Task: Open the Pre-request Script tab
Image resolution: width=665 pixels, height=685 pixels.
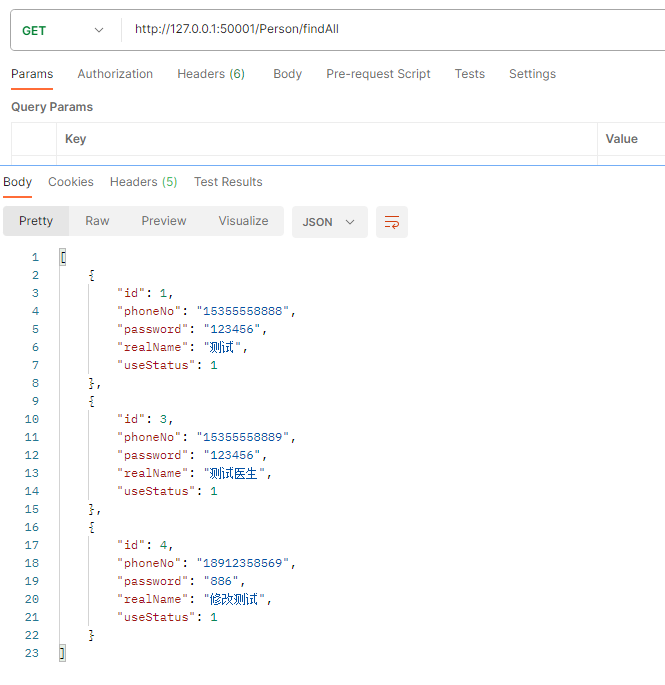Action: (378, 74)
